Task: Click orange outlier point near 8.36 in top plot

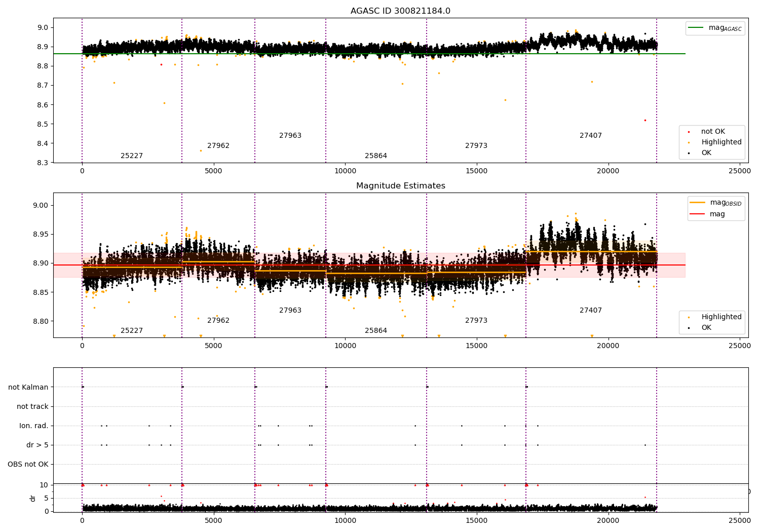Action: pos(201,150)
